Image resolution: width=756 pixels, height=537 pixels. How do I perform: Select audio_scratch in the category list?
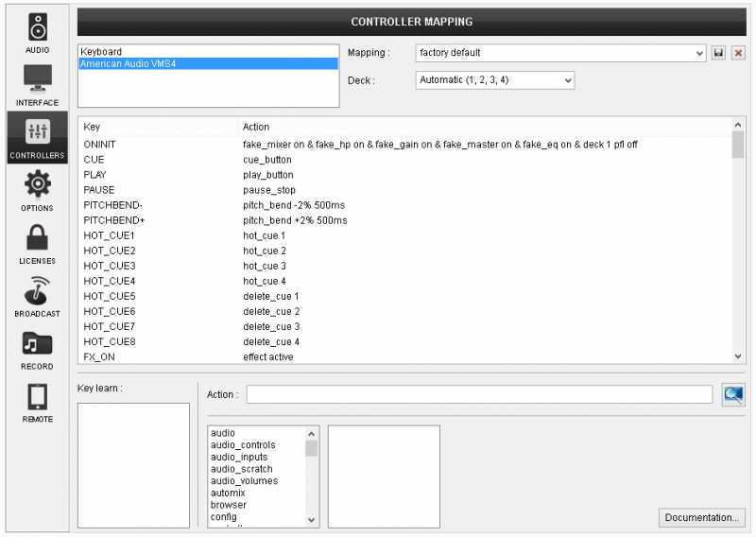242,469
